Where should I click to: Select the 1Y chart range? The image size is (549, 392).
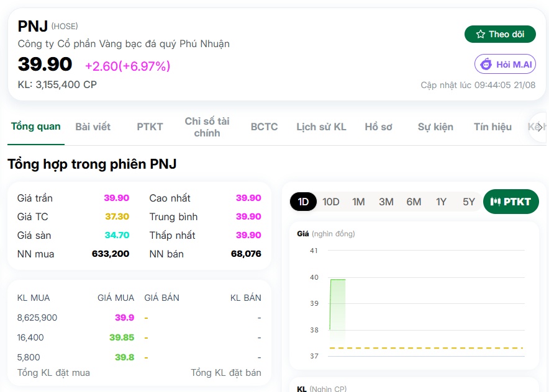(441, 202)
